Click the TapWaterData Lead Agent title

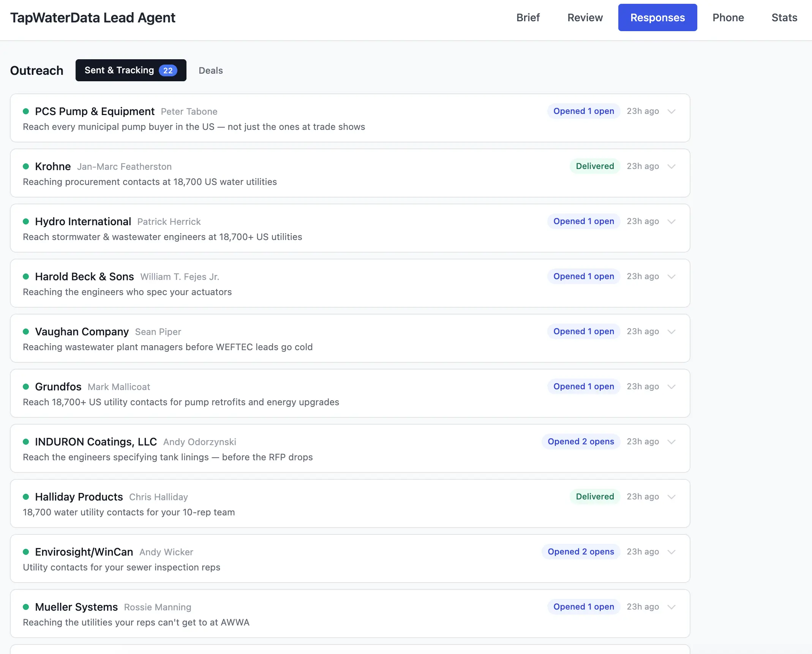(x=93, y=18)
